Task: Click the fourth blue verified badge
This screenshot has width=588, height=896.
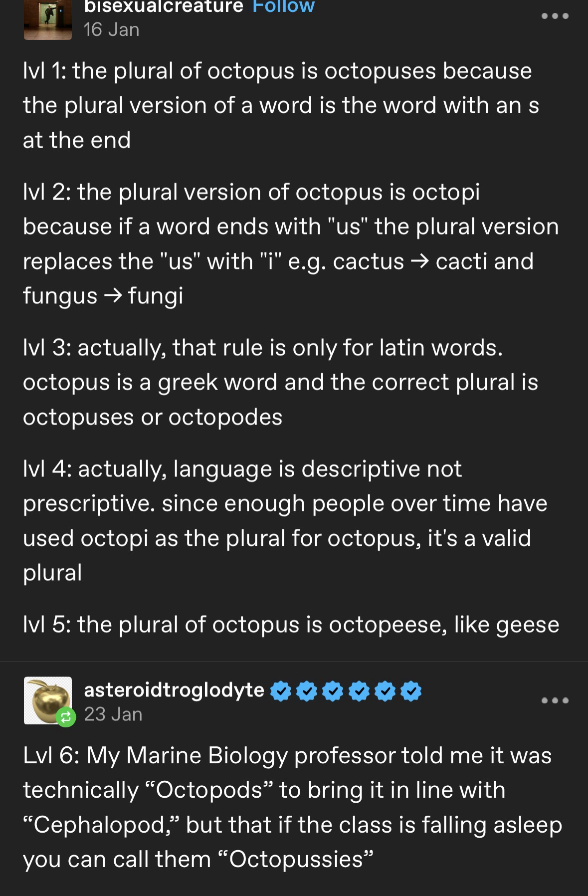Action: 359,691
